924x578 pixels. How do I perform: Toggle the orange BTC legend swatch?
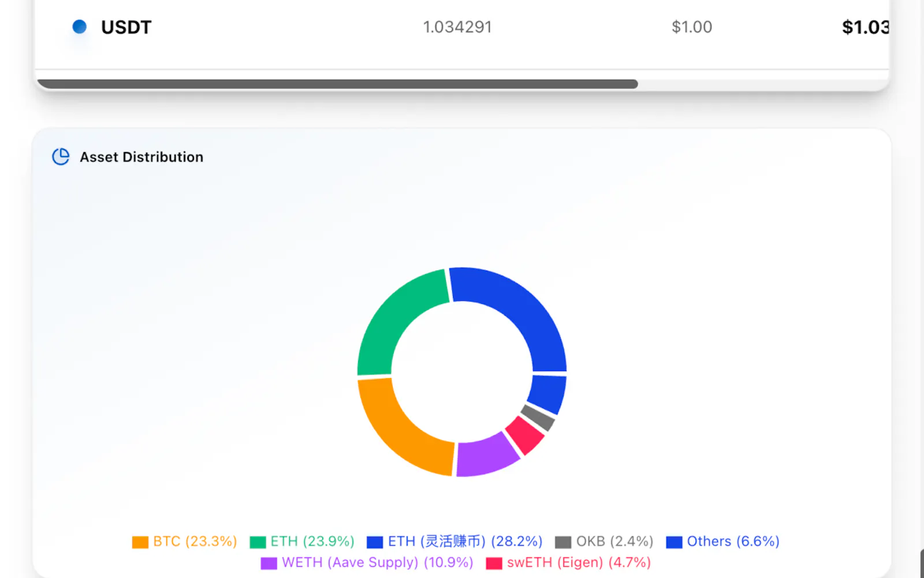point(140,542)
